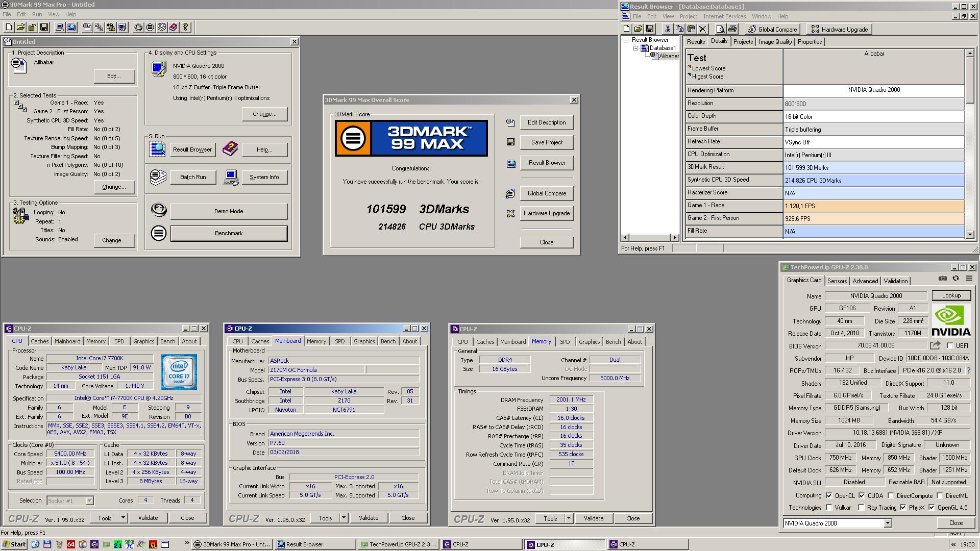Screen dimensions: 980x551
Task: Collapse Database1 tree node
Action: click(636, 48)
